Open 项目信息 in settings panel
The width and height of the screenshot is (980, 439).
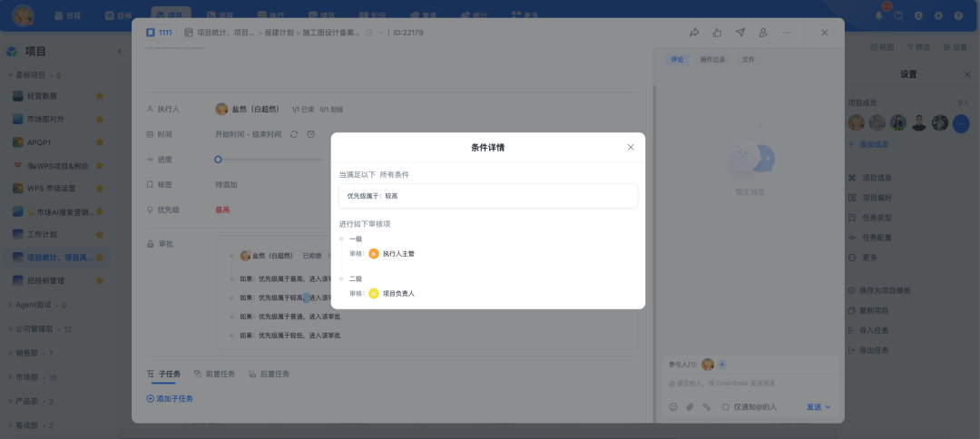870,178
